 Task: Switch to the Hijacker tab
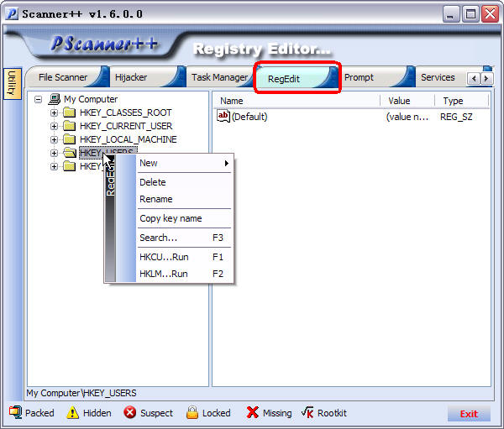click(131, 77)
